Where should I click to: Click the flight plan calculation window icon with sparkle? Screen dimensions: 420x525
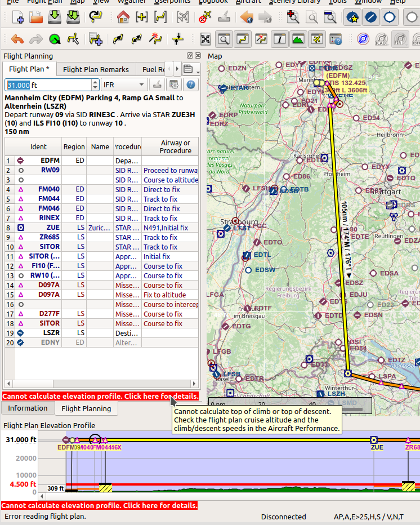point(155,39)
